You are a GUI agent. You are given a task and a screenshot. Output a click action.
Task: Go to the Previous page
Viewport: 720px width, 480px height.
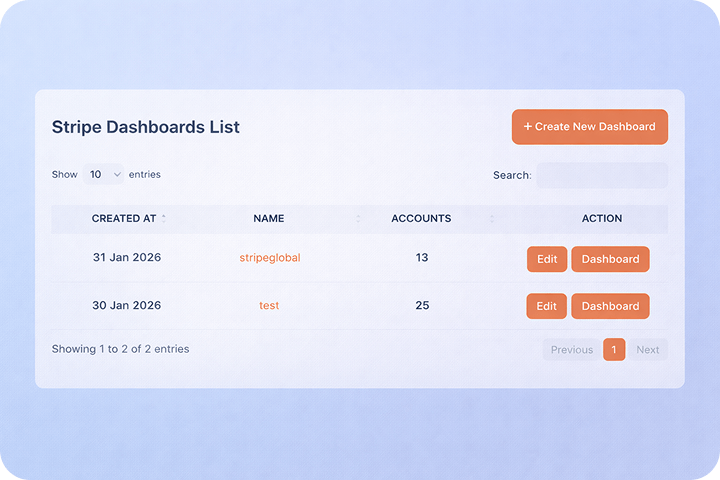pos(572,350)
